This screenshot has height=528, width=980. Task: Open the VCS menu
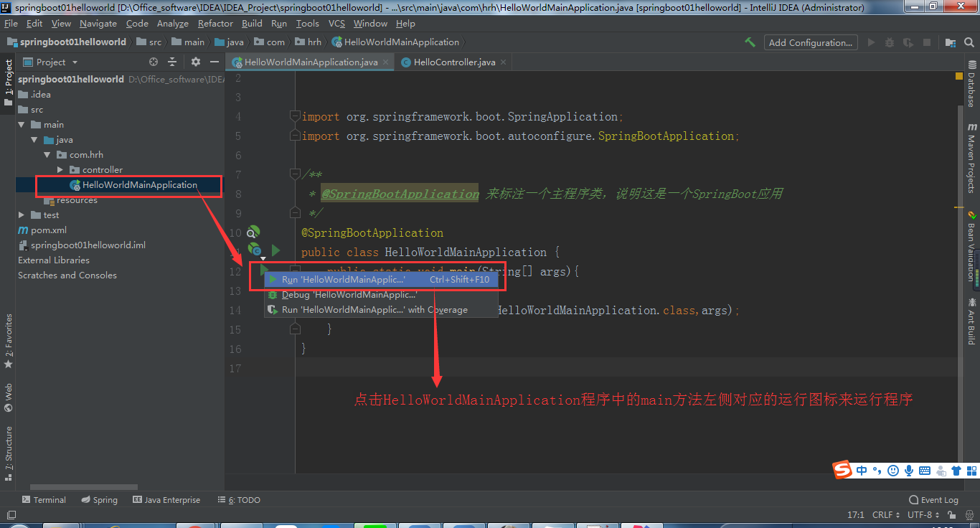336,24
